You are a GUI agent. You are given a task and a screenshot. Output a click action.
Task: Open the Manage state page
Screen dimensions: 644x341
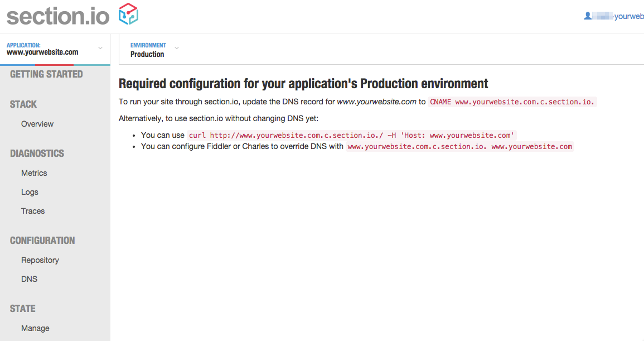tap(35, 328)
